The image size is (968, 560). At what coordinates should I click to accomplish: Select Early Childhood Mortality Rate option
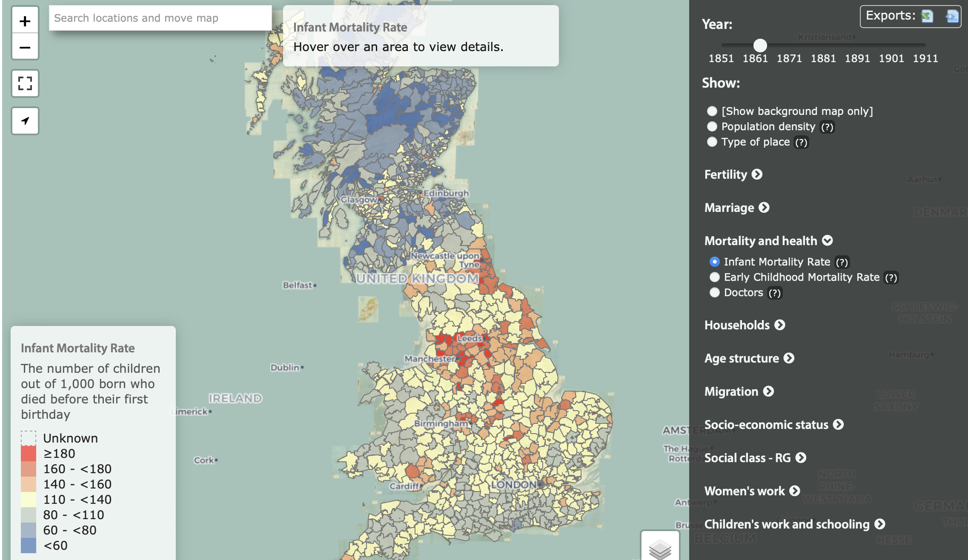click(x=715, y=277)
